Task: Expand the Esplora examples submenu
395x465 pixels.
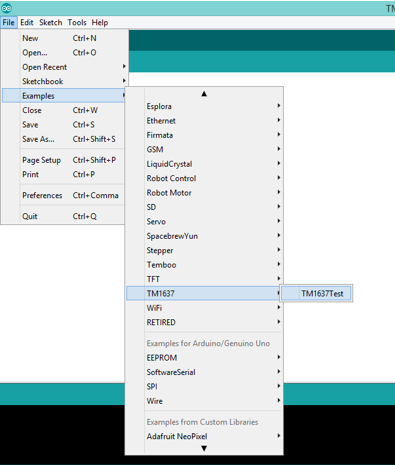Action: click(204, 106)
